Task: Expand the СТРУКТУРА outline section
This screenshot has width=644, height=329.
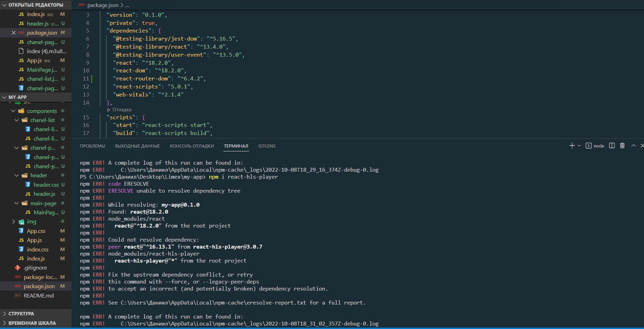Action: coord(5,314)
